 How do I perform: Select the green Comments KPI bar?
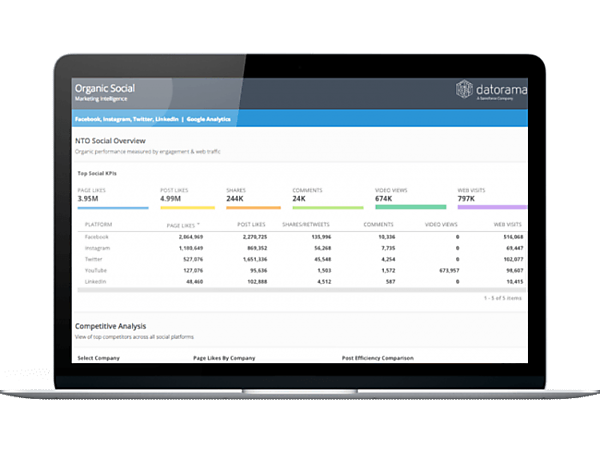tap(328, 208)
